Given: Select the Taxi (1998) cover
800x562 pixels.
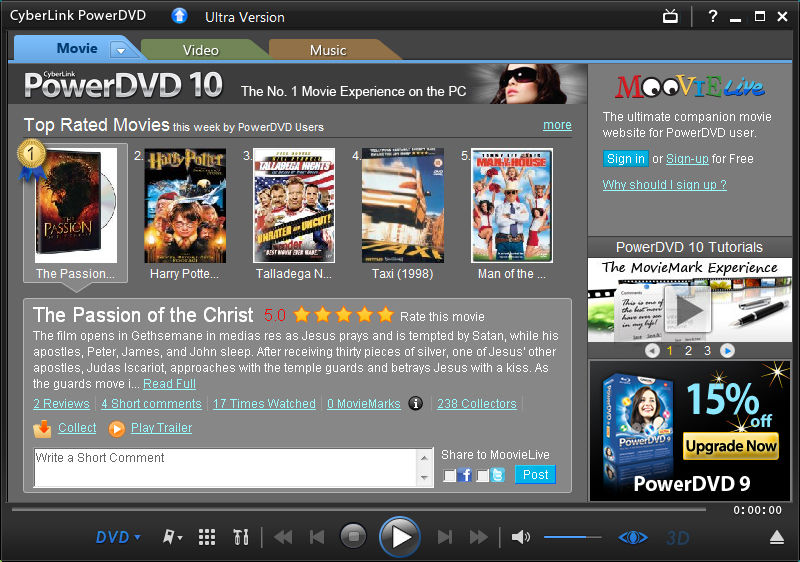Looking at the screenshot, I should pos(403,206).
